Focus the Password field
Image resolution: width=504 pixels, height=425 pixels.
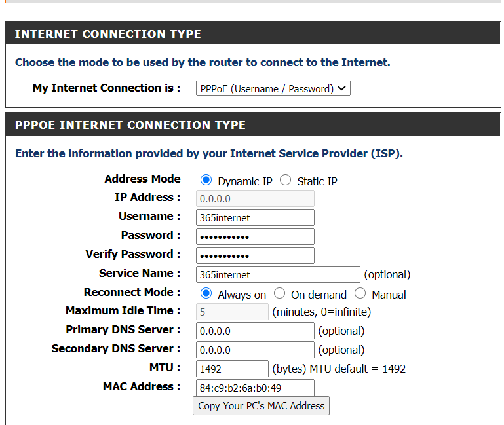click(x=255, y=236)
